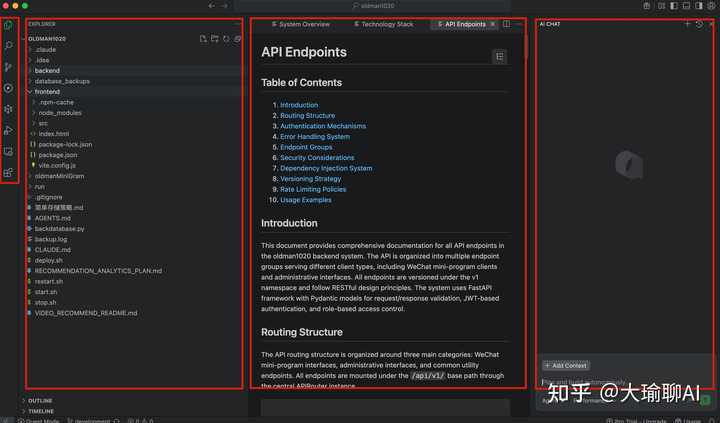Expand the TIMELINE section
720x423 pixels.
tap(41, 411)
